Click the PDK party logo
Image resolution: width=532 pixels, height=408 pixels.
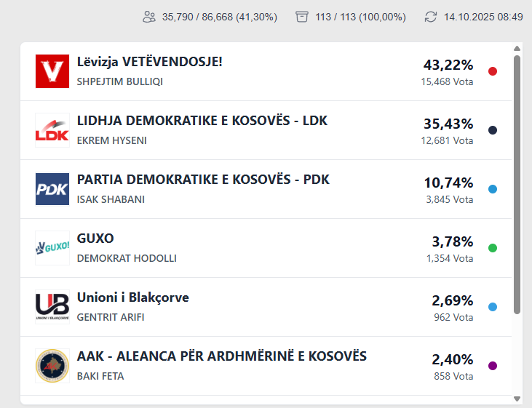[52, 189]
